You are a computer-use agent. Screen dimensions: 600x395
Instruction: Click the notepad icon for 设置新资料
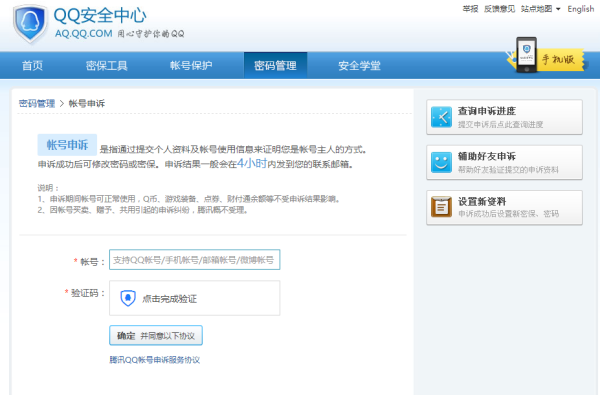[441, 207]
